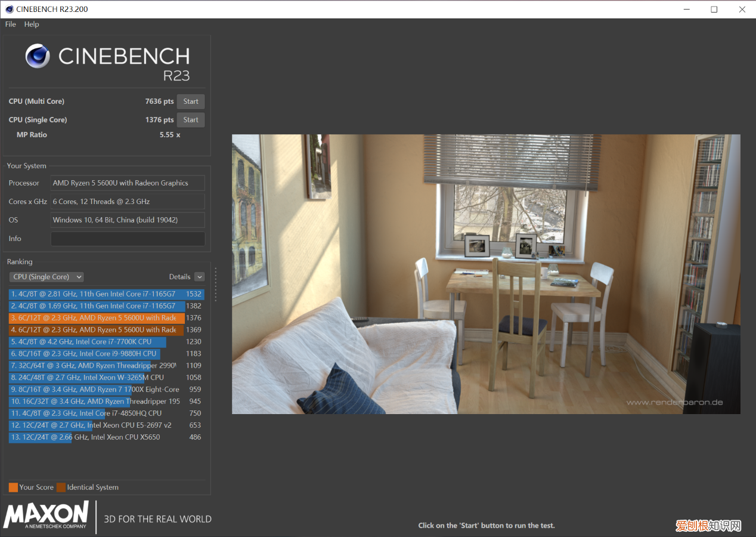Image resolution: width=756 pixels, height=537 pixels.
Task: Open the File menu
Action: tap(11, 24)
